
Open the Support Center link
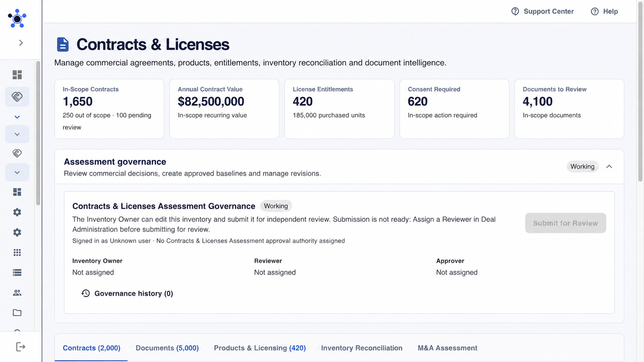coord(542,12)
